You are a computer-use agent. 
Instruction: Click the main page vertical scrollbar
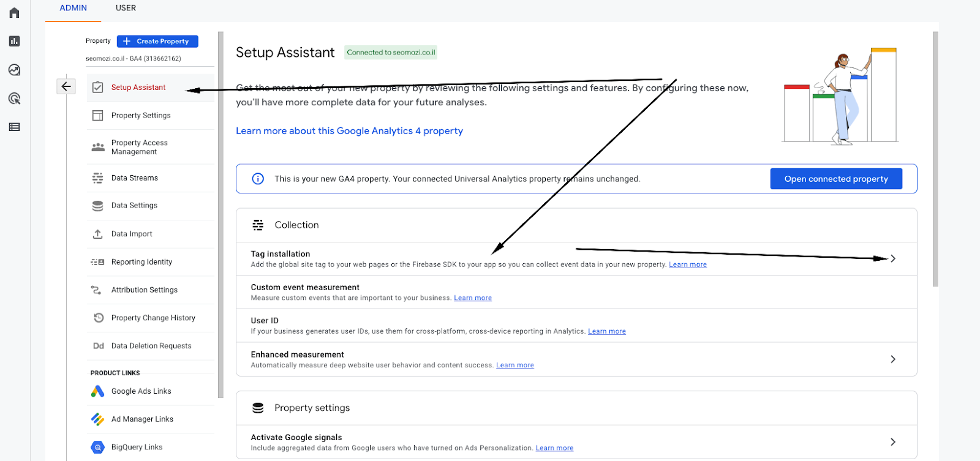935,159
